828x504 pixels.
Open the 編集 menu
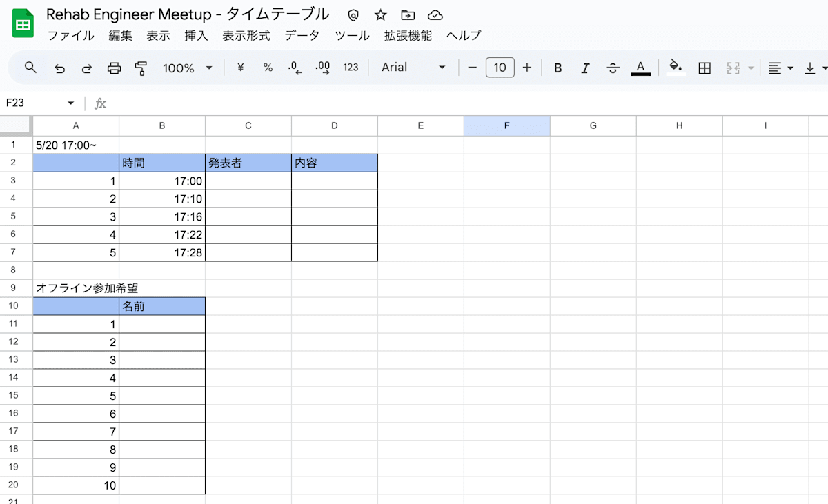click(121, 36)
